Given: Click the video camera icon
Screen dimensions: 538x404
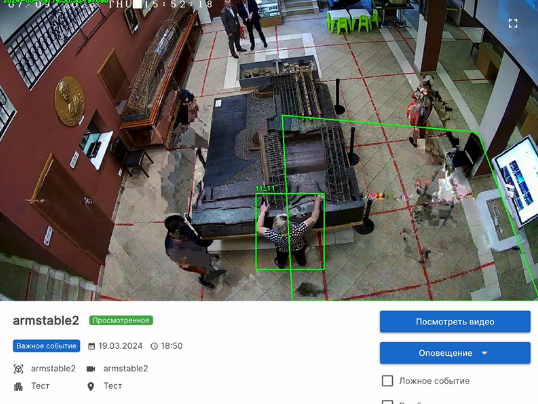Looking at the screenshot, I should [x=91, y=369].
